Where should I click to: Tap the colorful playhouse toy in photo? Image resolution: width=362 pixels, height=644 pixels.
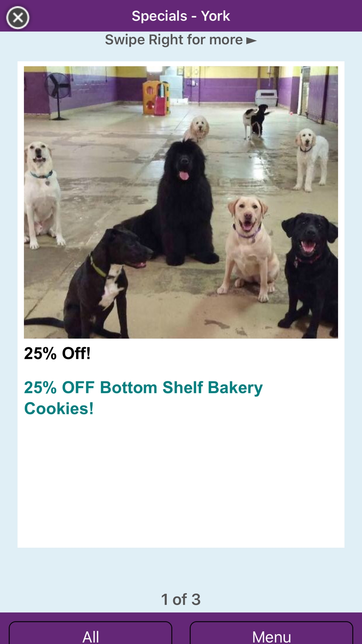tap(156, 98)
